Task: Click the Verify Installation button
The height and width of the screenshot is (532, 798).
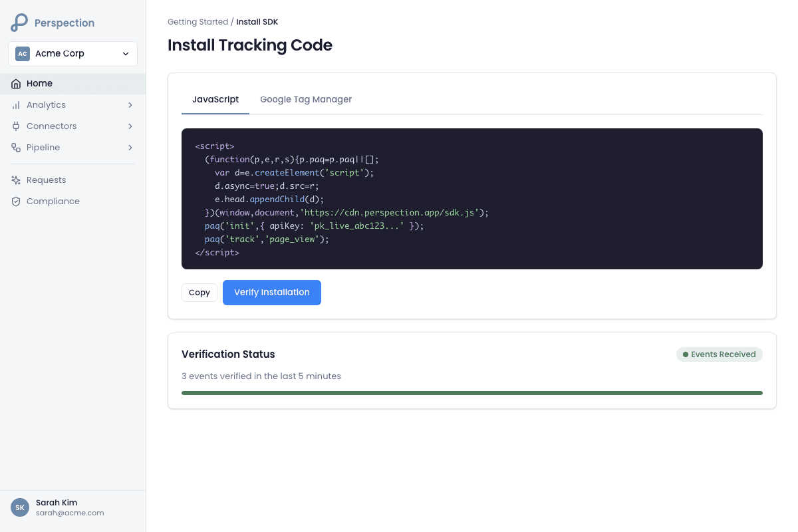Action: coord(272,293)
